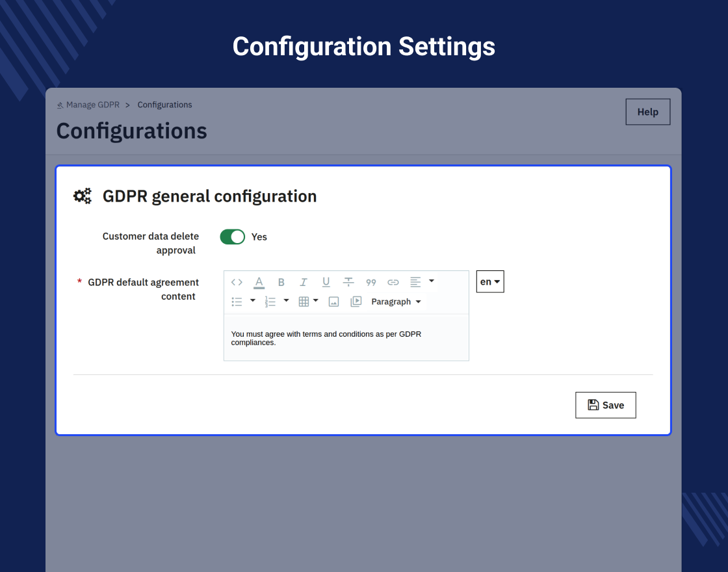
Task: Click the Underline formatting icon
Action: pos(326,282)
